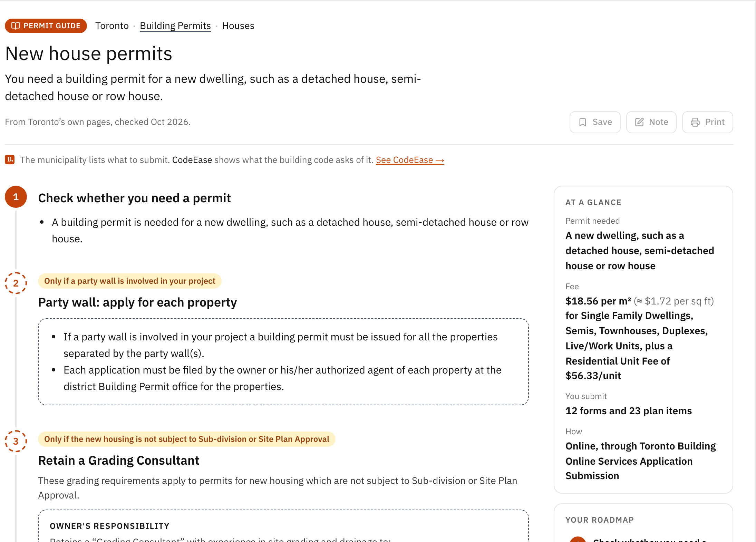Image resolution: width=756 pixels, height=542 pixels.
Task: Add a Note to the guide
Action: [x=651, y=122]
